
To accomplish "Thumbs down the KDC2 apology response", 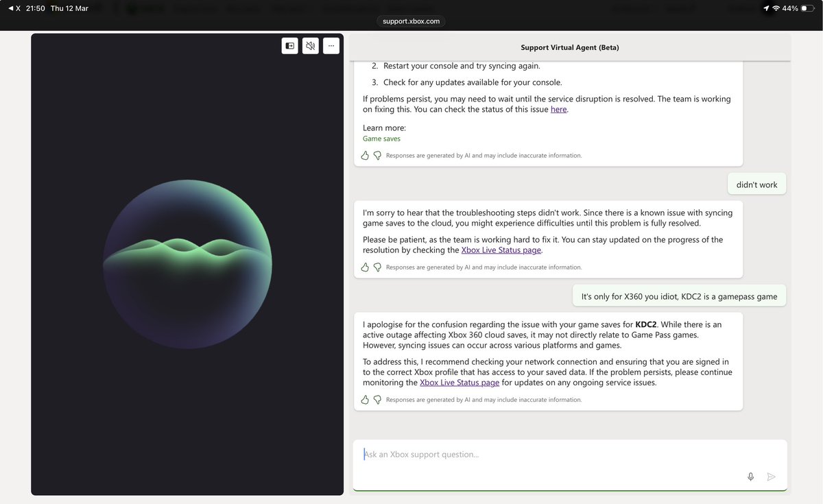I will point(377,400).
